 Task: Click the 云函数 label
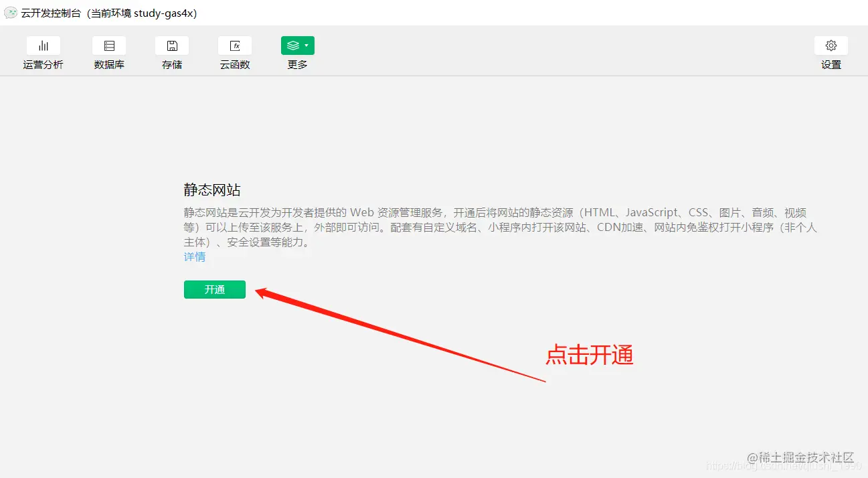point(235,65)
